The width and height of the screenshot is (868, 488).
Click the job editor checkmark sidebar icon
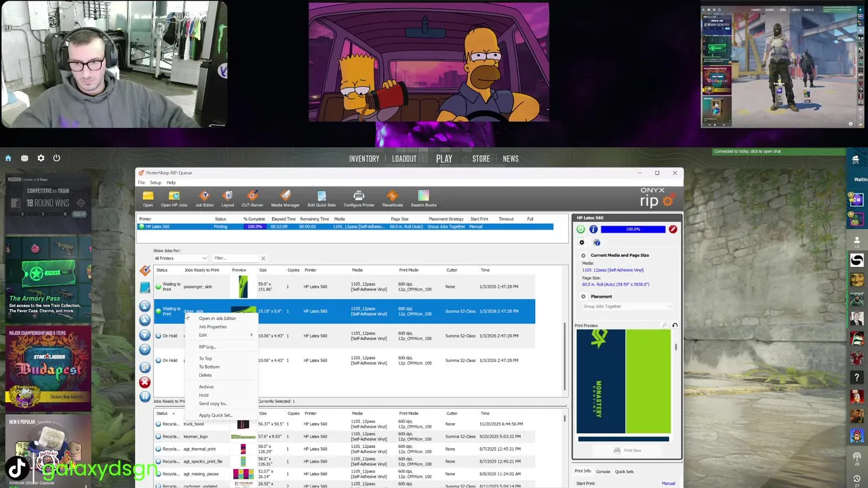[144, 270]
